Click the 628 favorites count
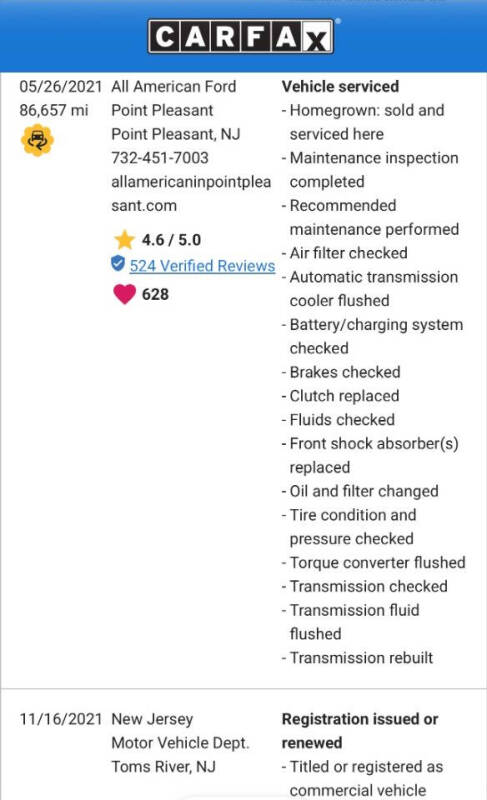487x800 pixels. point(155,294)
